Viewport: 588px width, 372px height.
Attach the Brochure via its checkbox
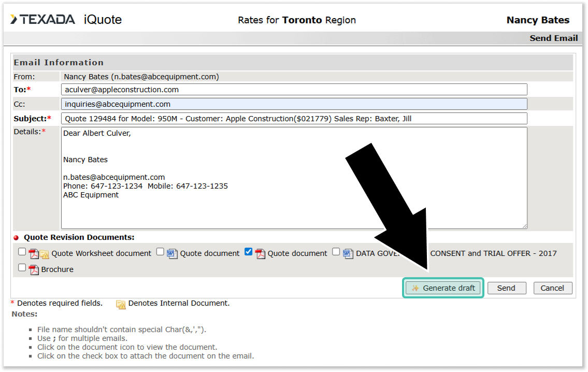pos(22,268)
